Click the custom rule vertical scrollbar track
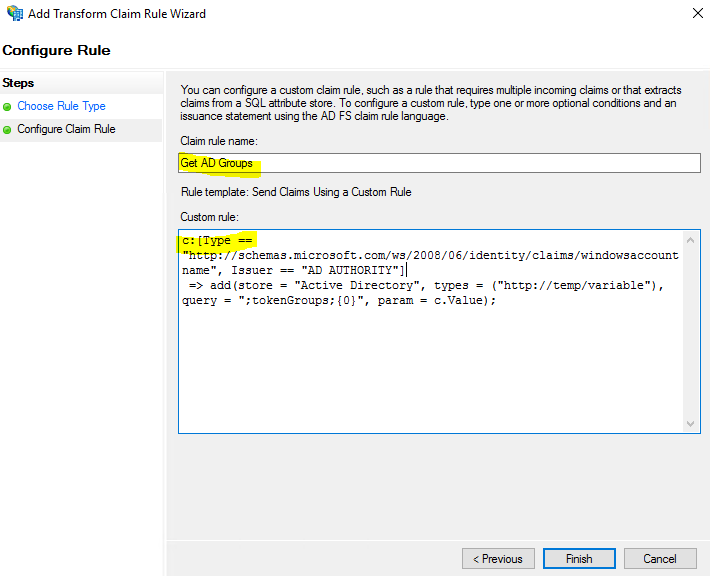 [691, 330]
